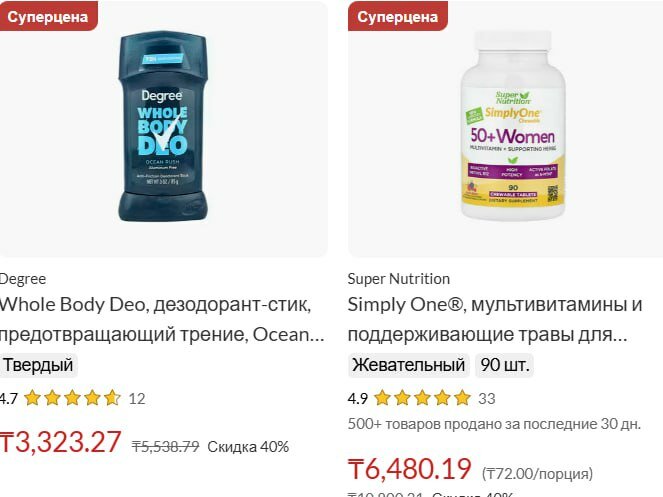The image size is (663, 497).
Task: Open the 12 reviews count for the deodorant
Action: pyautogui.click(x=137, y=399)
